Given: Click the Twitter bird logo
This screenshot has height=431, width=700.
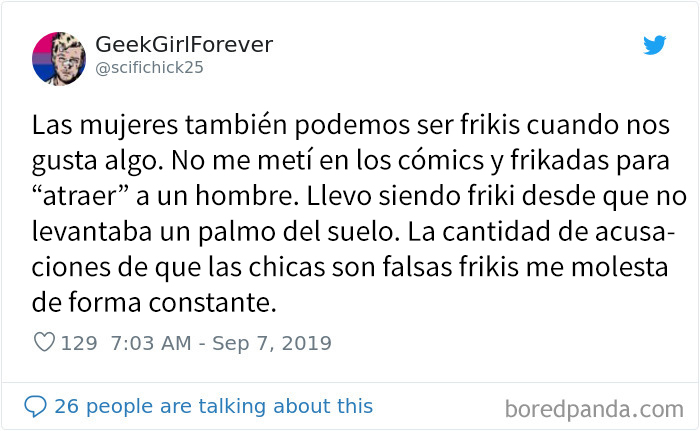Looking at the screenshot, I should [654, 45].
